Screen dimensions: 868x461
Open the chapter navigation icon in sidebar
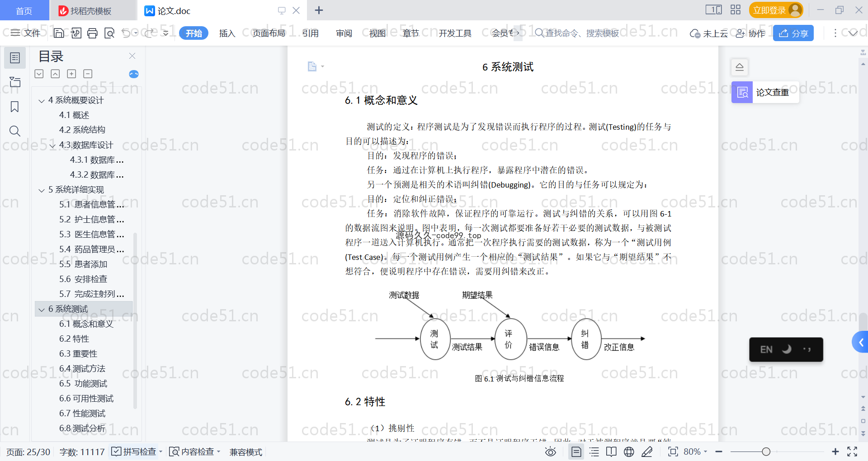click(15, 82)
